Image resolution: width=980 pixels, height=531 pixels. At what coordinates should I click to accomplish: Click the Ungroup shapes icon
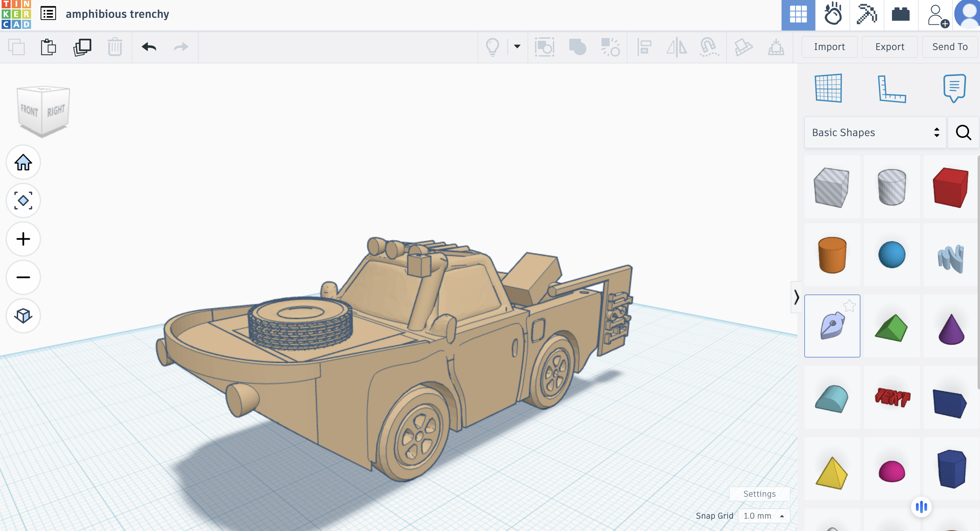click(x=610, y=47)
